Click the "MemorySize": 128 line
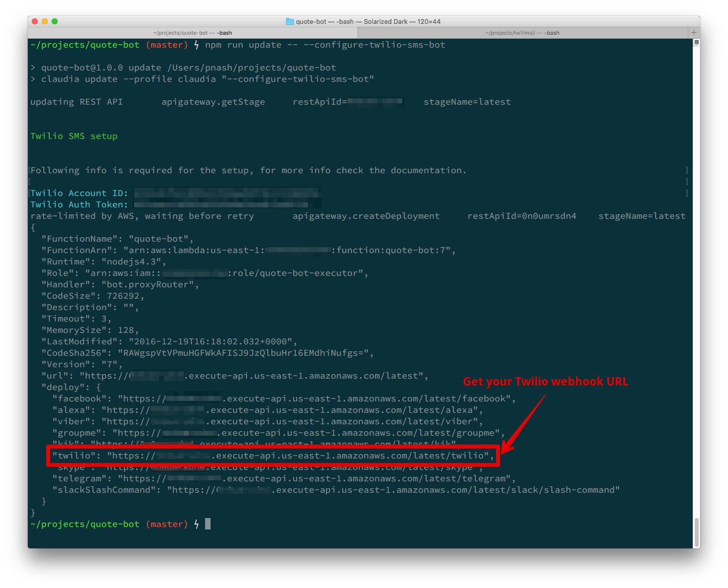The image size is (728, 588). [90, 330]
